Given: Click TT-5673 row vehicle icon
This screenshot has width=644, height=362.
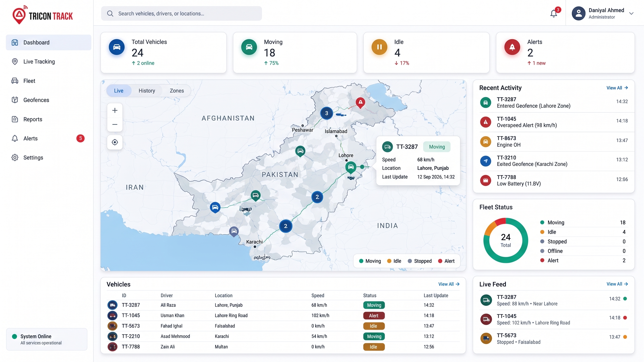Looking at the screenshot, I should pos(112,326).
